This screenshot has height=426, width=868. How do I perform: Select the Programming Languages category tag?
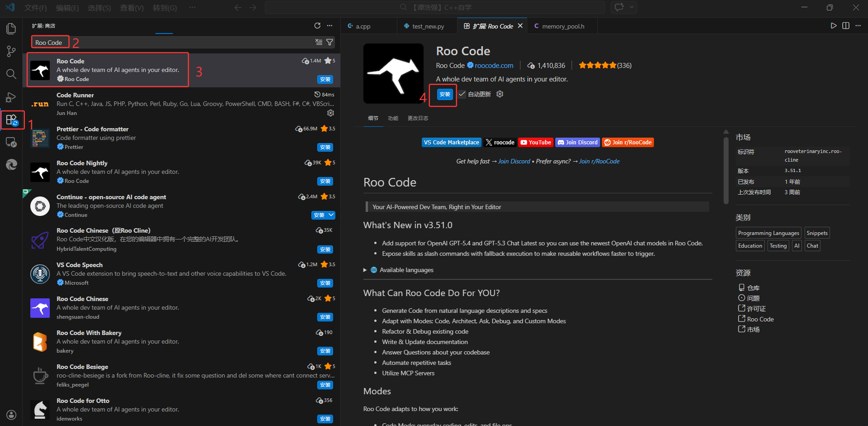768,233
